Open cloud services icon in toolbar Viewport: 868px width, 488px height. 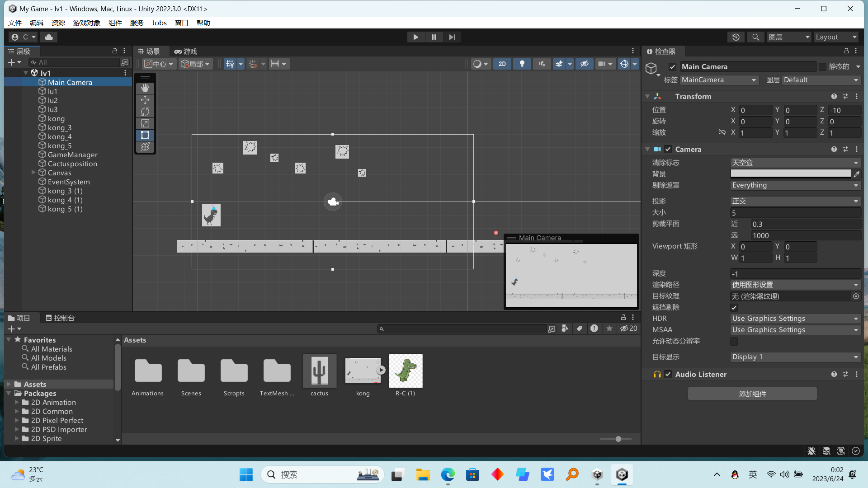[x=49, y=37]
